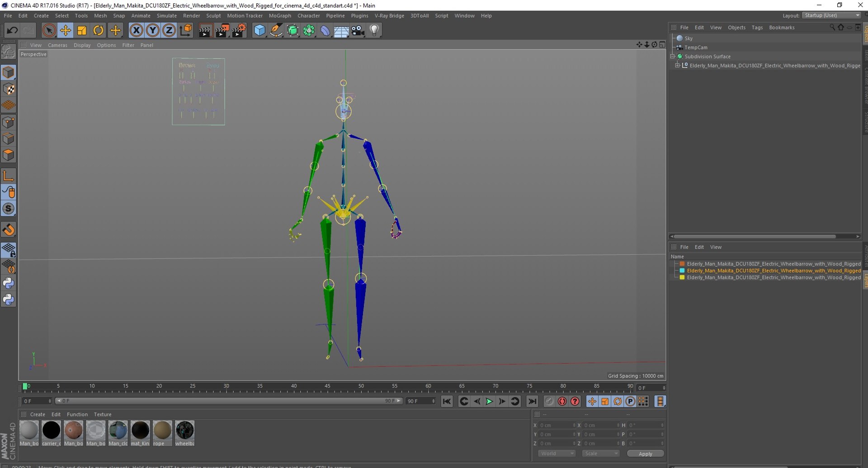Select the Rotate tool
This screenshot has height=468, width=868.
[98, 31]
